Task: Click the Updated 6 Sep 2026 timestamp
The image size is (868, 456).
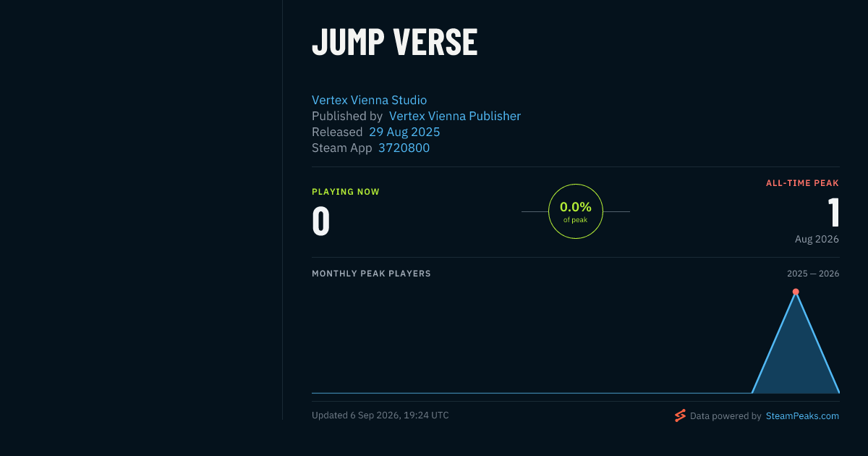Action: 380,415
